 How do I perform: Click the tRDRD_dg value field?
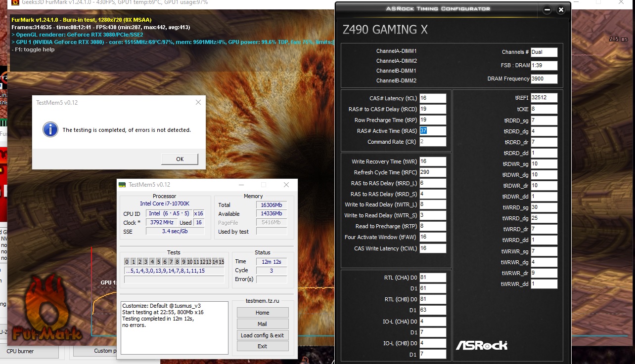[544, 131]
